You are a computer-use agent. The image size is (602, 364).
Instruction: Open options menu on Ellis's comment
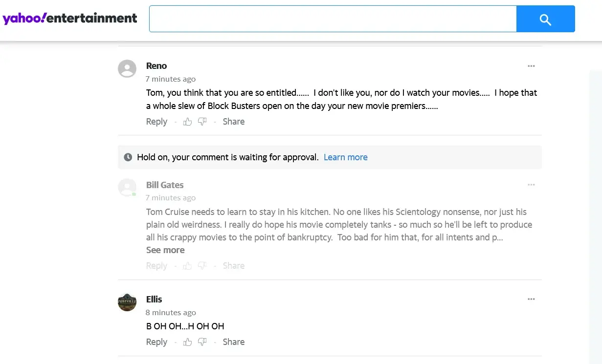coord(531,299)
